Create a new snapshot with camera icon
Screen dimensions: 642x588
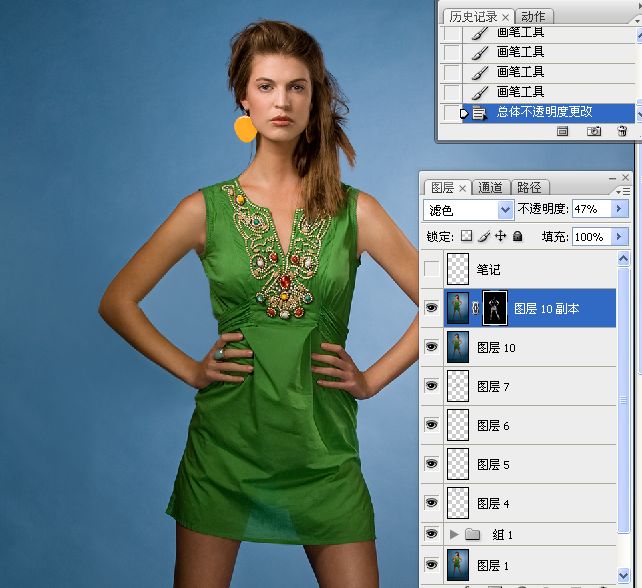click(x=594, y=131)
